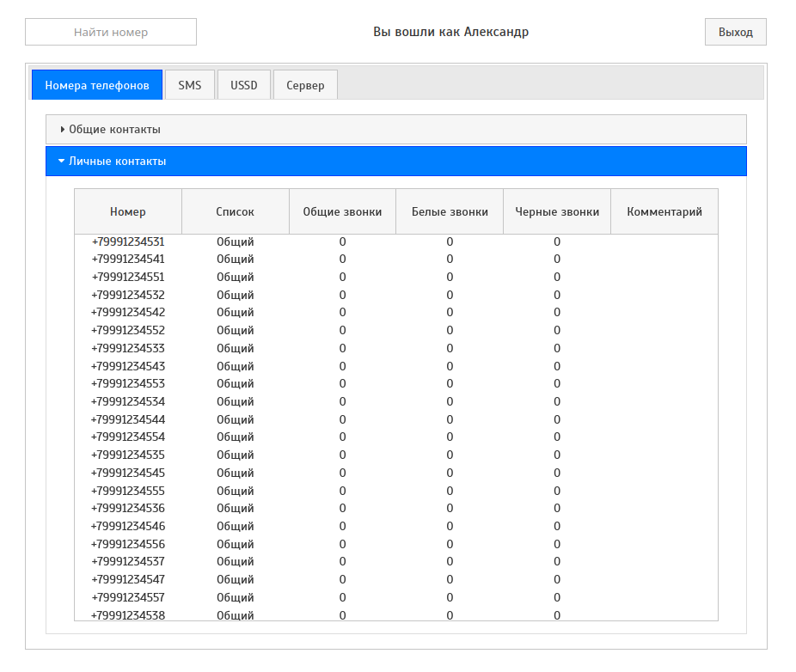Click the Черные звонки column header
This screenshot has height=672, width=796.
point(557,211)
